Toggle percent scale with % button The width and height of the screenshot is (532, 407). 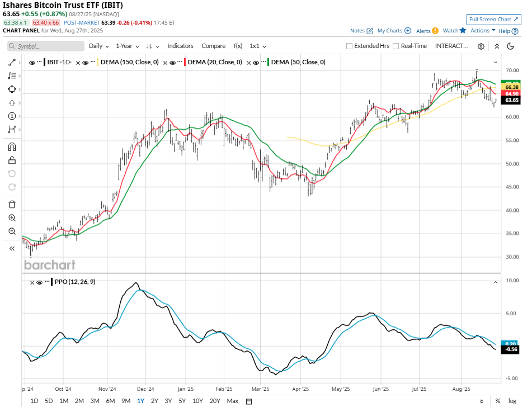(498, 401)
